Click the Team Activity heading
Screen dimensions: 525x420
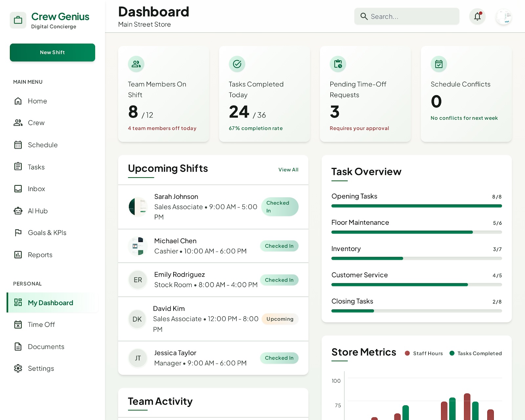pyautogui.click(x=160, y=401)
